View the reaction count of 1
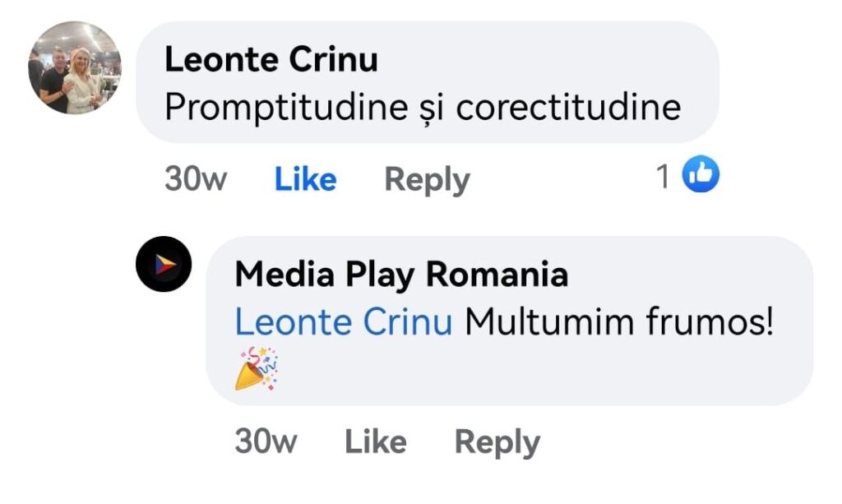Image resolution: width=842 pixels, height=504 pixels. point(663,175)
